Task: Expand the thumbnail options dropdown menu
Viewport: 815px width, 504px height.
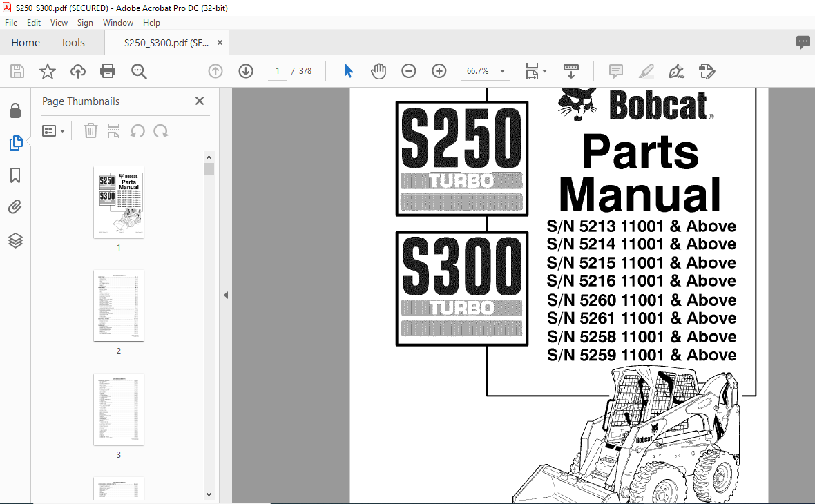Action: click(54, 131)
